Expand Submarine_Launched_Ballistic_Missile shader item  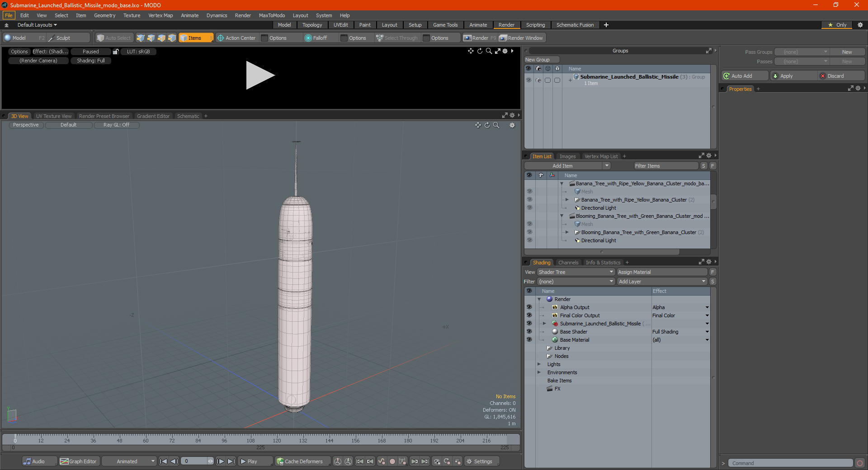click(x=544, y=324)
